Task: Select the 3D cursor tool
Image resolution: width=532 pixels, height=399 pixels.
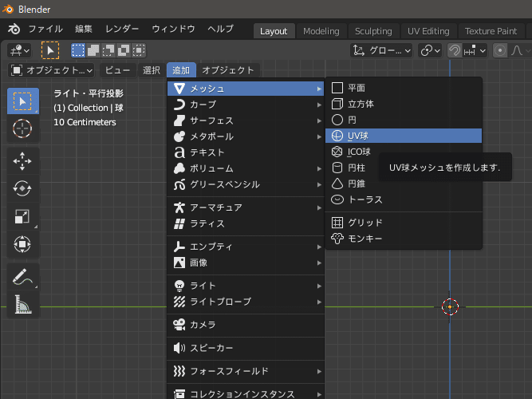Action: coord(23,128)
